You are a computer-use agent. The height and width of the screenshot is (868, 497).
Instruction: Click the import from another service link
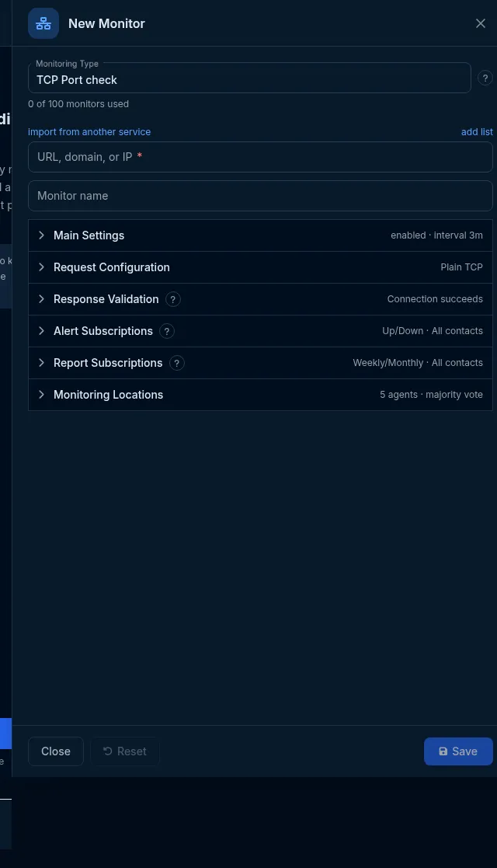tap(89, 132)
